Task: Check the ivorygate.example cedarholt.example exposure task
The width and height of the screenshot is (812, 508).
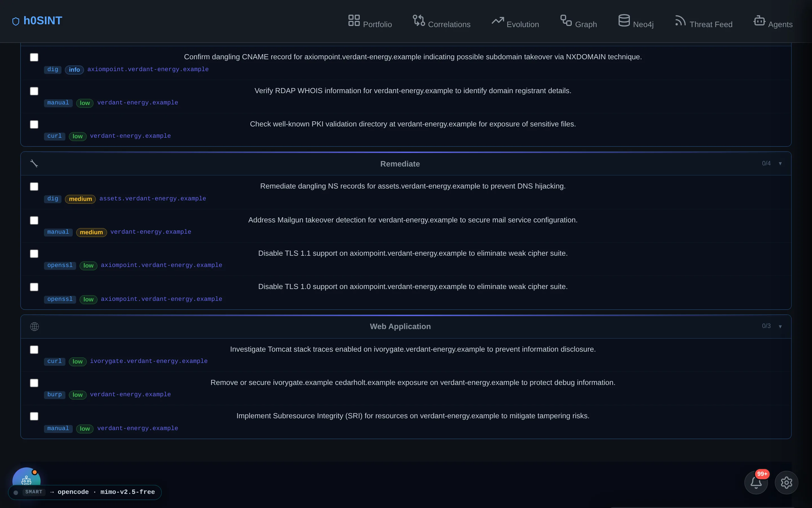Action: pyautogui.click(x=34, y=383)
